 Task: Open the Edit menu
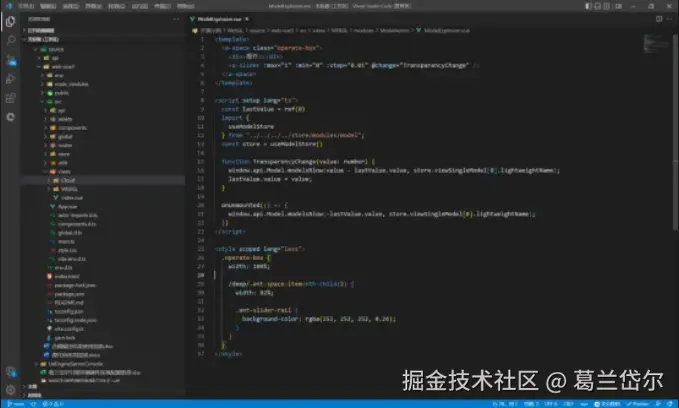(x=48, y=6)
